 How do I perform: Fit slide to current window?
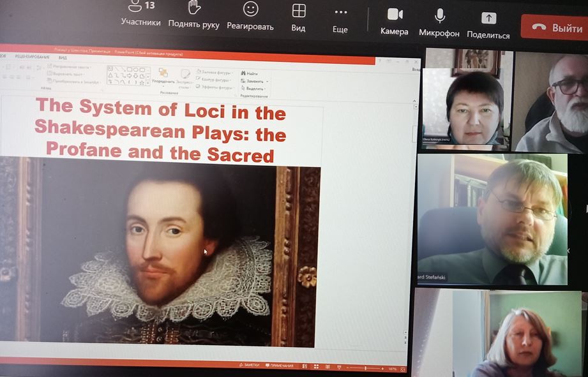pyautogui.click(x=403, y=369)
